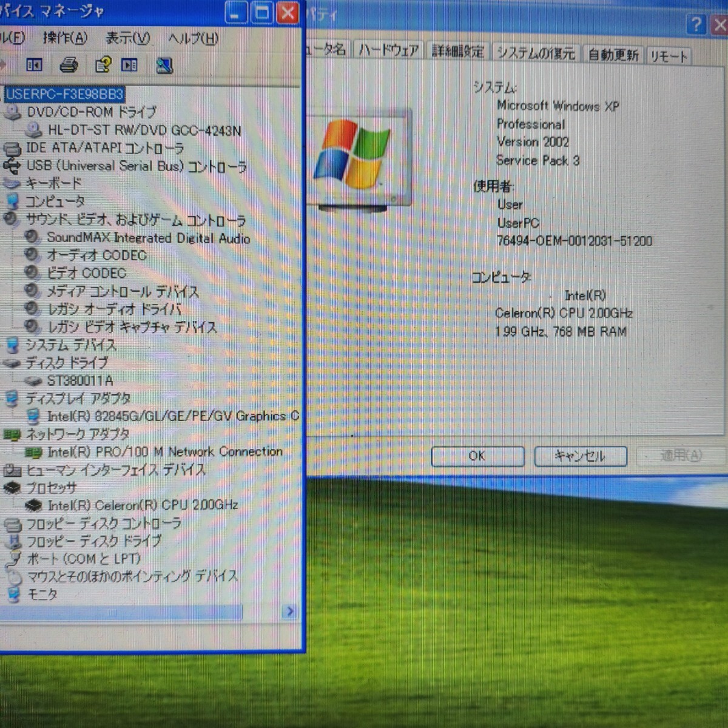Click the Help question-mark toolbar icon

coord(103,65)
